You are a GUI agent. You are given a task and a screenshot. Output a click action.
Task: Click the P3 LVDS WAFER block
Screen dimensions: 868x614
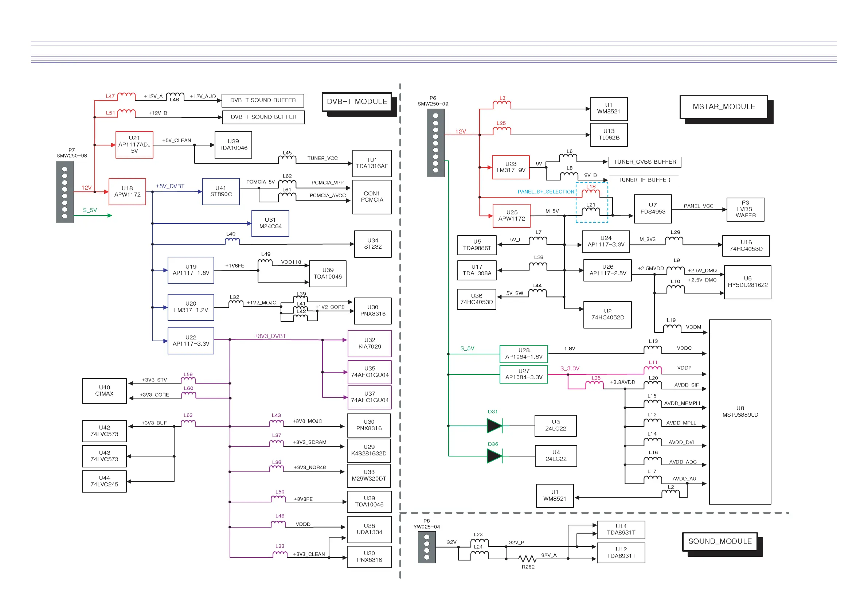[x=745, y=209]
